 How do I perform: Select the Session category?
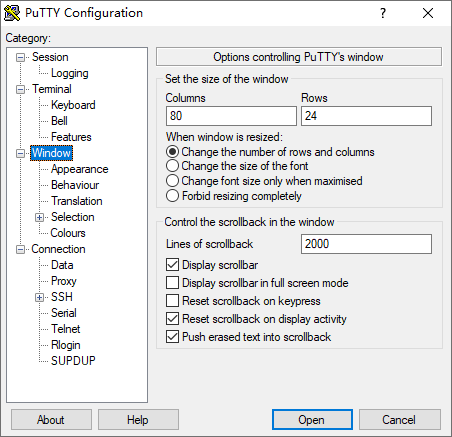(x=50, y=57)
